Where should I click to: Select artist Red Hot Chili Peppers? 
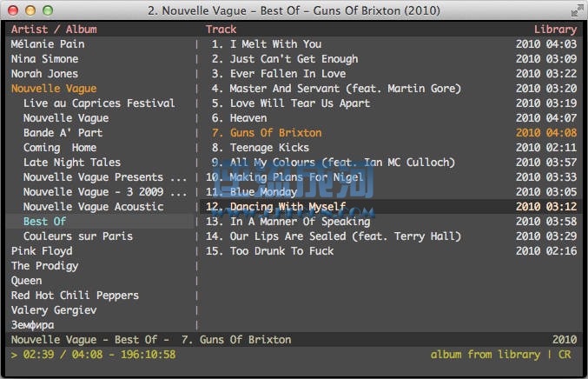[75, 296]
